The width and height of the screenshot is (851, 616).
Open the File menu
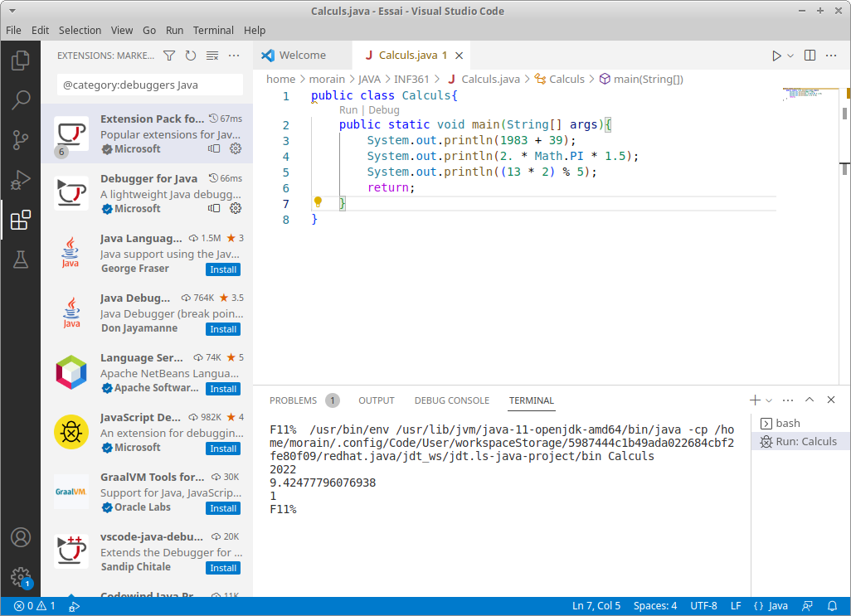click(13, 31)
